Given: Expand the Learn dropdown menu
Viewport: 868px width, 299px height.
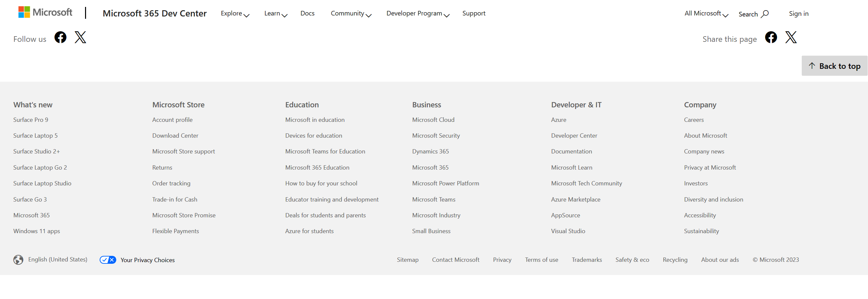Looking at the screenshot, I should pyautogui.click(x=276, y=14).
